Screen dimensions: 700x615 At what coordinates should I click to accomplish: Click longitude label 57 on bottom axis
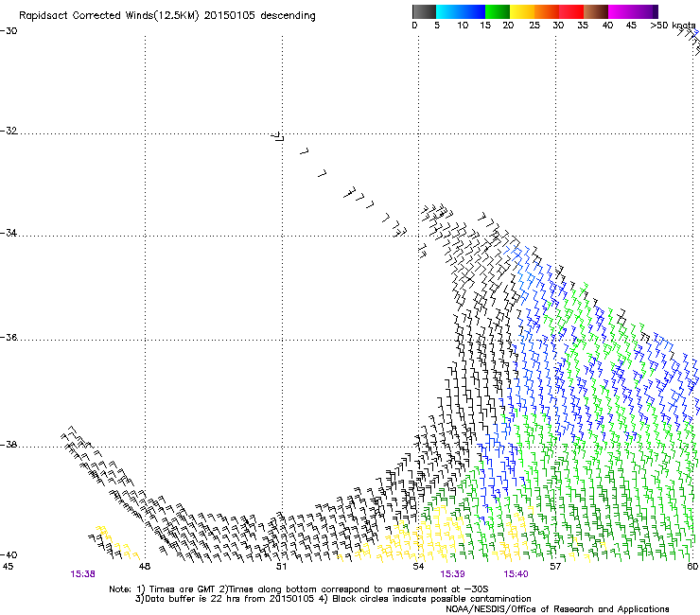(x=555, y=567)
